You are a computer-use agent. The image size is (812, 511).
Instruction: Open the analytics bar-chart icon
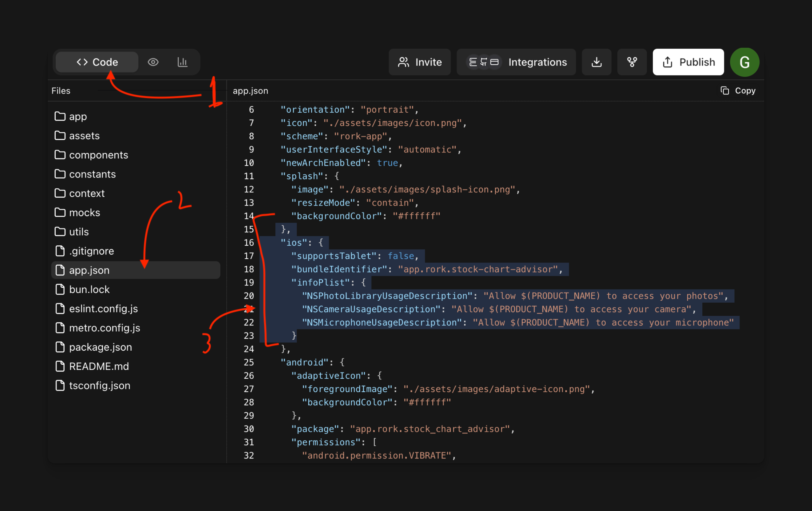[x=182, y=62]
